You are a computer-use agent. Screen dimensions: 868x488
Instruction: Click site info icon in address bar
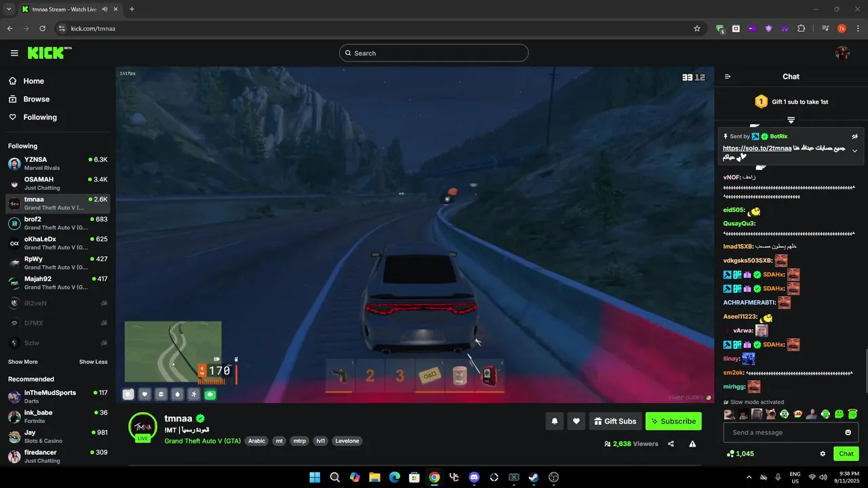(x=62, y=28)
